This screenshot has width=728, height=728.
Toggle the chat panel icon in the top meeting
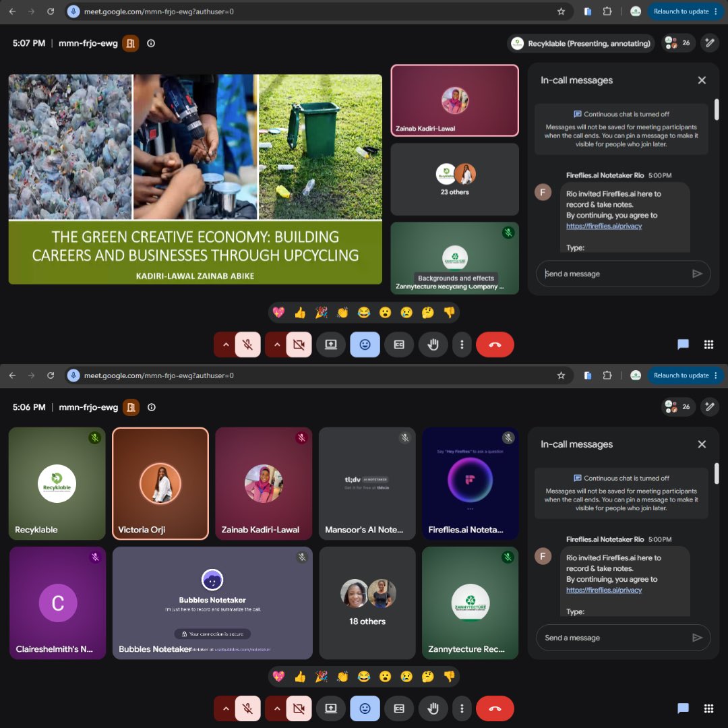click(683, 344)
